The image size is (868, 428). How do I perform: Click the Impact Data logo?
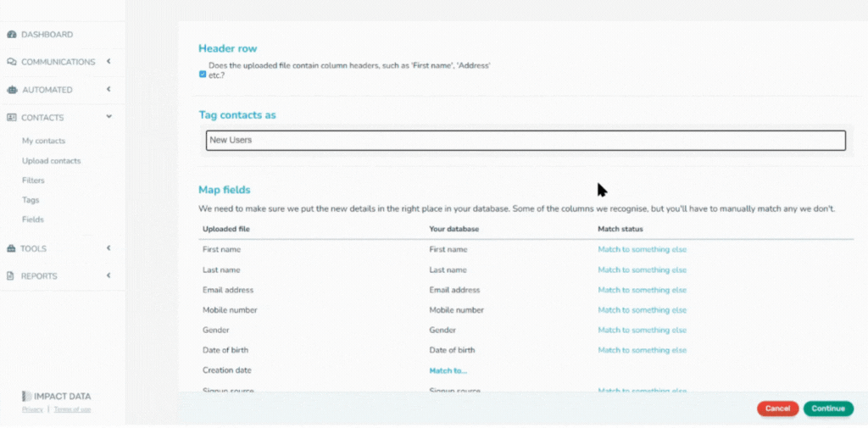(x=57, y=397)
